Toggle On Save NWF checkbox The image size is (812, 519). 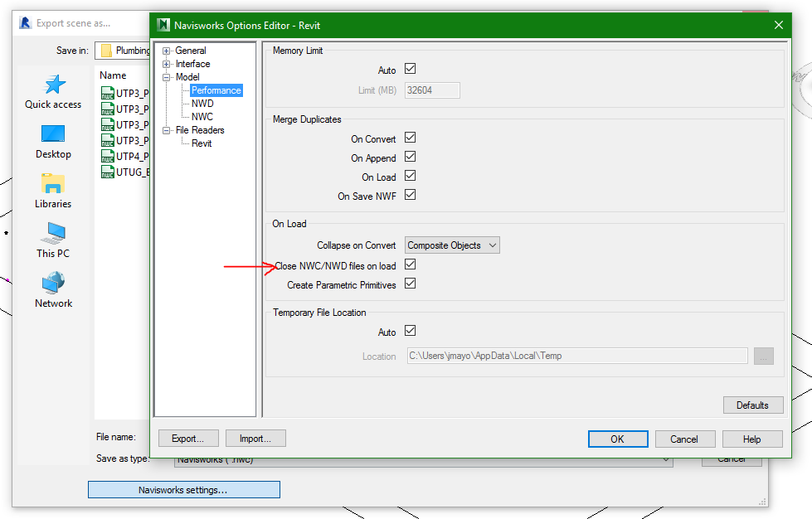click(410, 195)
